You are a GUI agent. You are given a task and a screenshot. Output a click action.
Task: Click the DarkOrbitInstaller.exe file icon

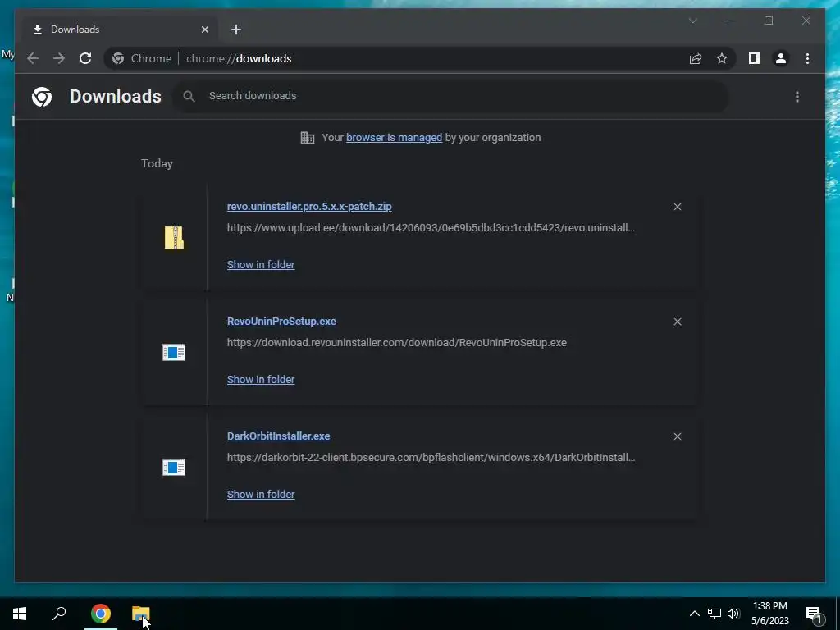coord(174,467)
